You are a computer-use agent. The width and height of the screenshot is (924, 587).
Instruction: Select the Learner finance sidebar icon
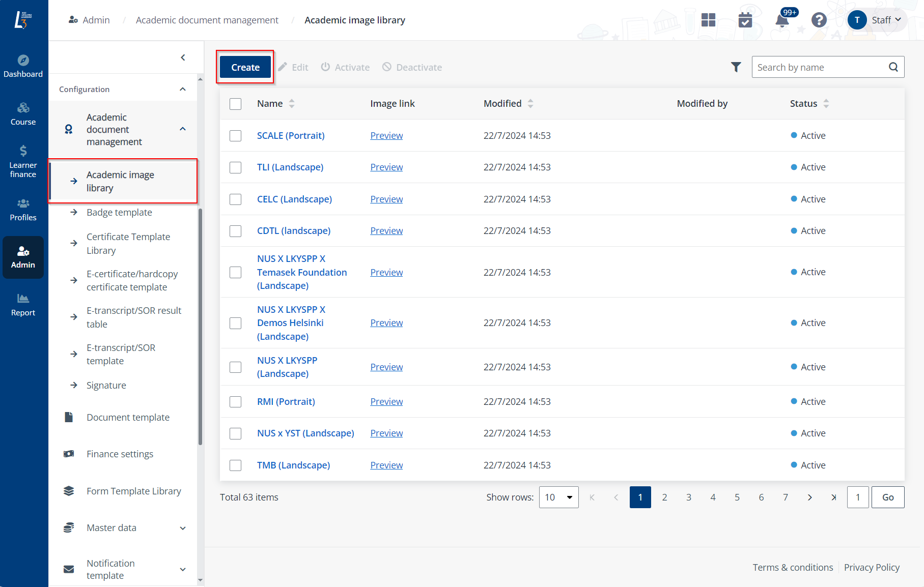[23, 161]
